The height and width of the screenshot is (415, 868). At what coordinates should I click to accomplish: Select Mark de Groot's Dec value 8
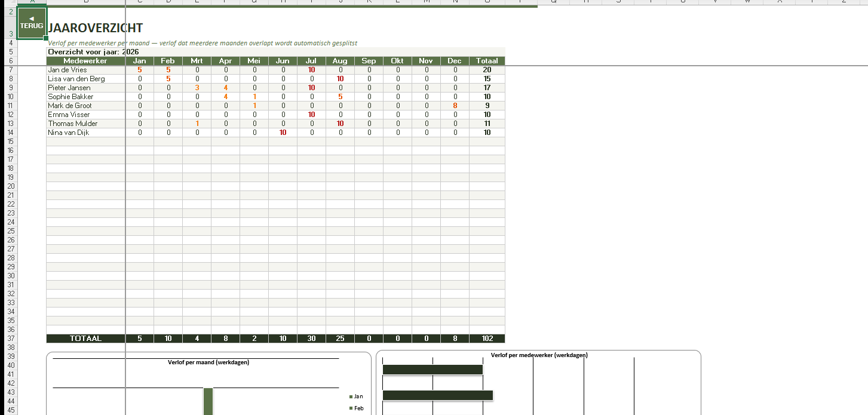coord(455,106)
